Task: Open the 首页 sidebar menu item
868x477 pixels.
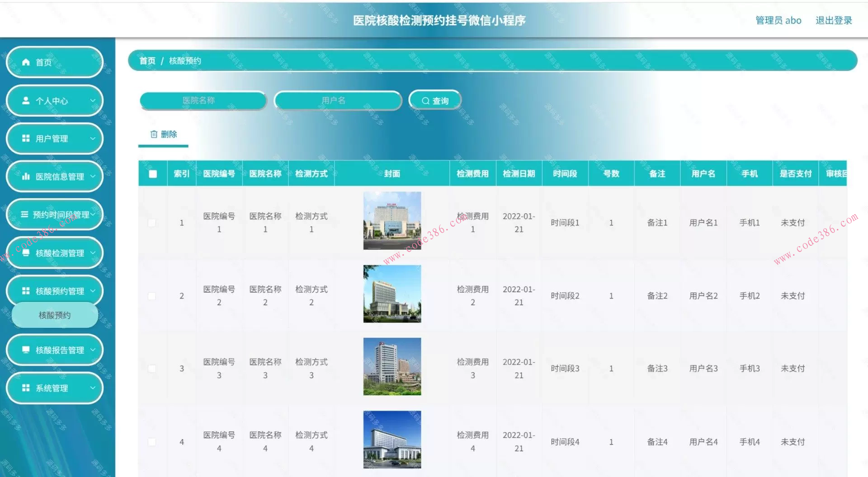Action: coord(55,62)
